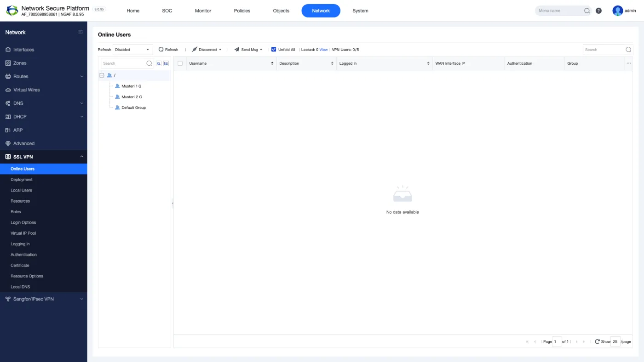
Task: Go to first page arrow icon
Action: pyautogui.click(x=527, y=342)
